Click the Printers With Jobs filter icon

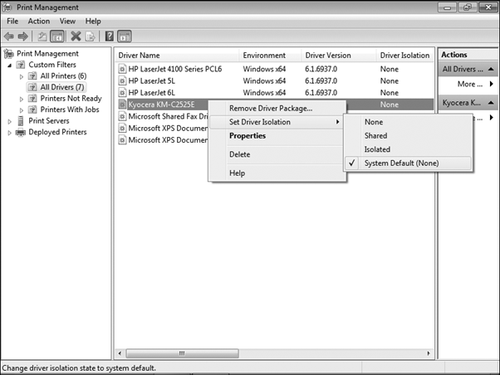click(32, 110)
